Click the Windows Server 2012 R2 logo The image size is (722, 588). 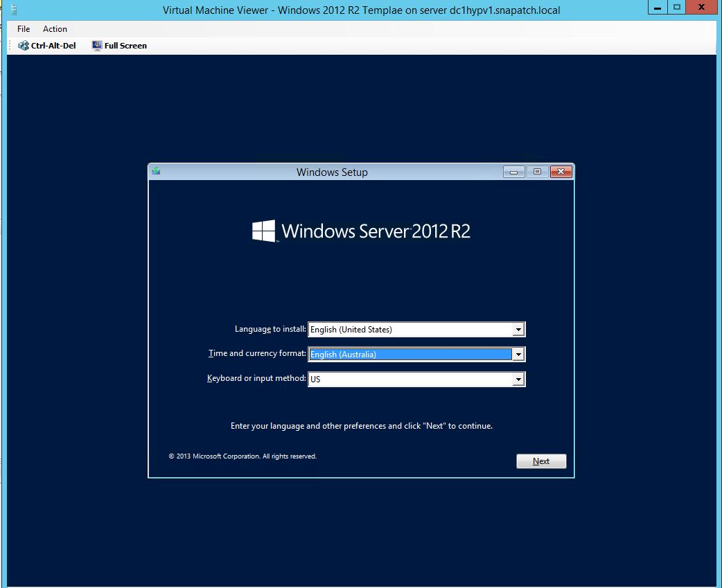pyautogui.click(x=361, y=231)
